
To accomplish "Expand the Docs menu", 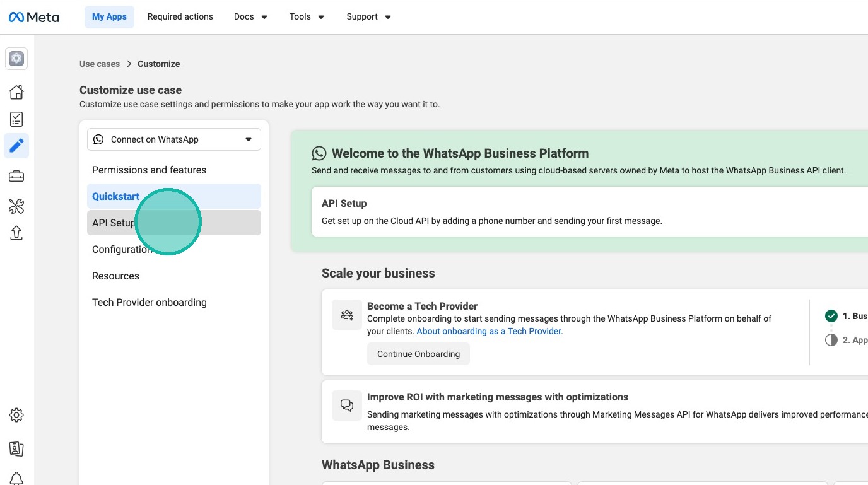I will coord(250,17).
